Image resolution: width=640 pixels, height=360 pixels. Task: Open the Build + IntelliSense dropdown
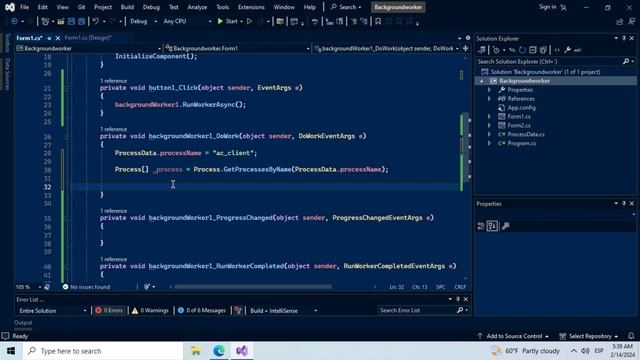coord(283,311)
